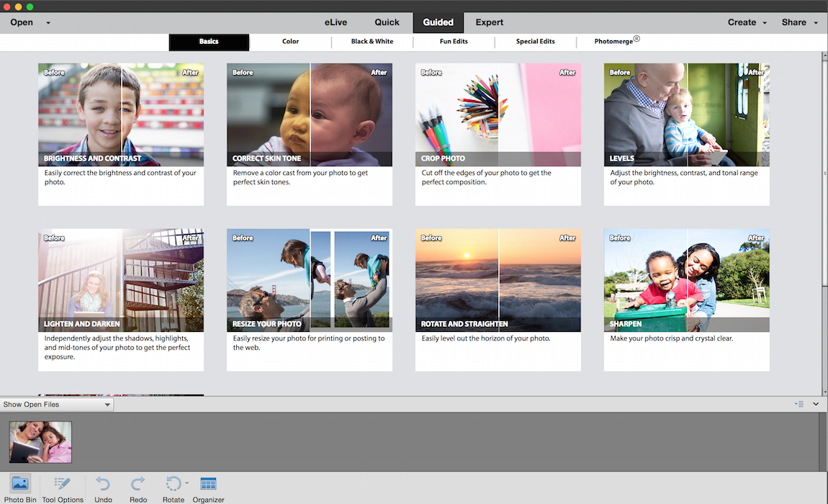
Task: Start the Brightness and Contrast guided edit
Action: 120,115
